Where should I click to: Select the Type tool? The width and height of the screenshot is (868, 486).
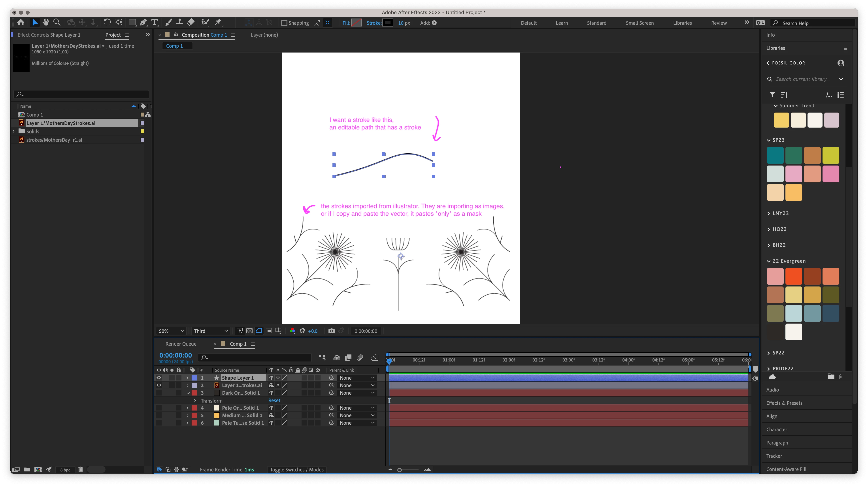(155, 23)
